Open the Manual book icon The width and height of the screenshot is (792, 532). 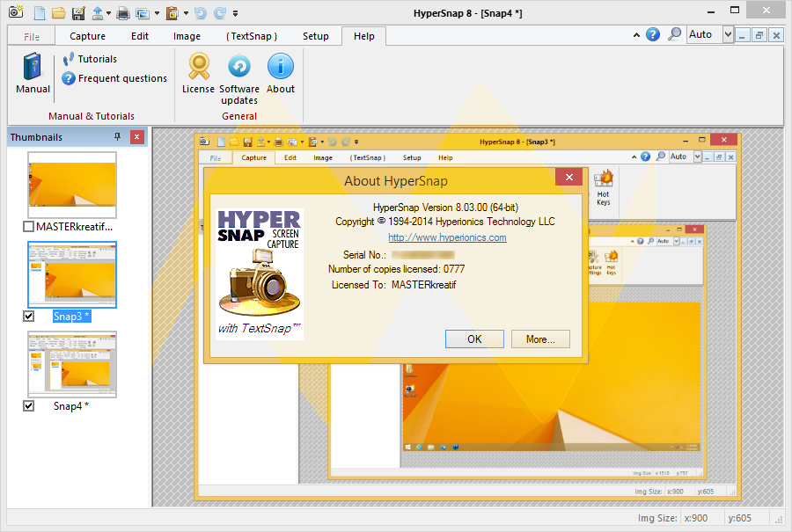tap(33, 73)
